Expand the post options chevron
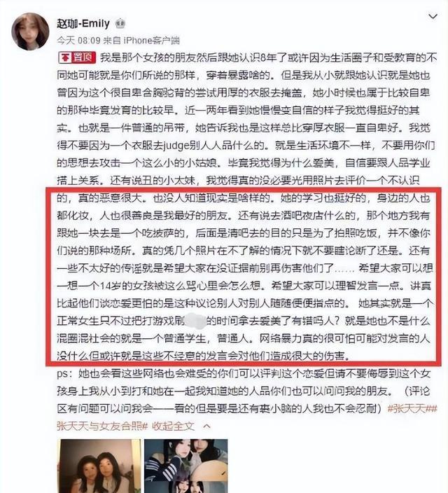The height and width of the screenshot is (493, 448). [433, 16]
